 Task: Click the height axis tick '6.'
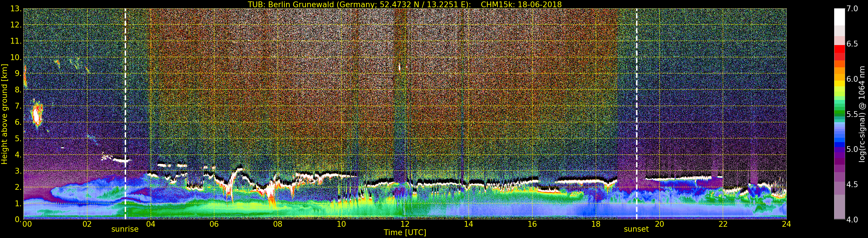tap(18, 122)
